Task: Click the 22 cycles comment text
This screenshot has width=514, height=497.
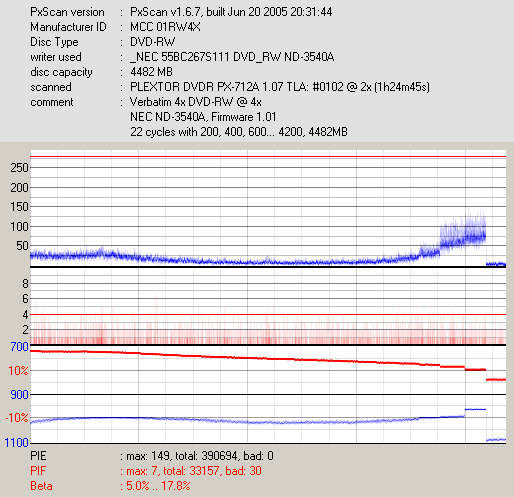Action: tap(239, 132)
